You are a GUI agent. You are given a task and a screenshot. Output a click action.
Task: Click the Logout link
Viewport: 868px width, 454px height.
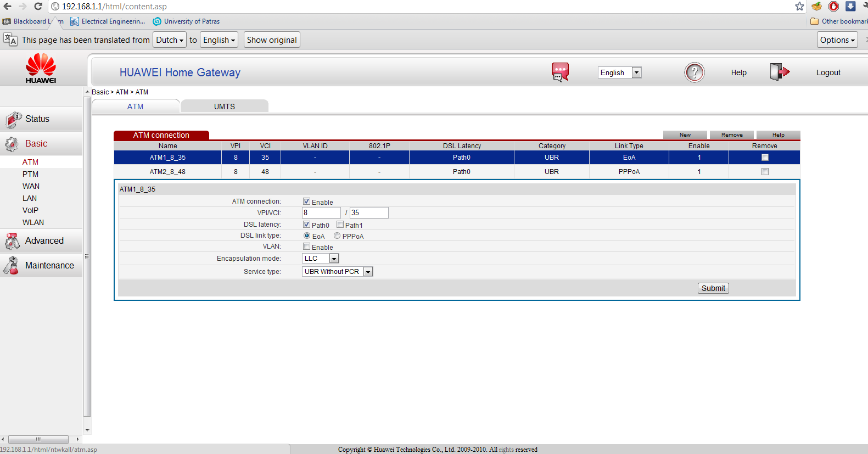tap(828, 72)
